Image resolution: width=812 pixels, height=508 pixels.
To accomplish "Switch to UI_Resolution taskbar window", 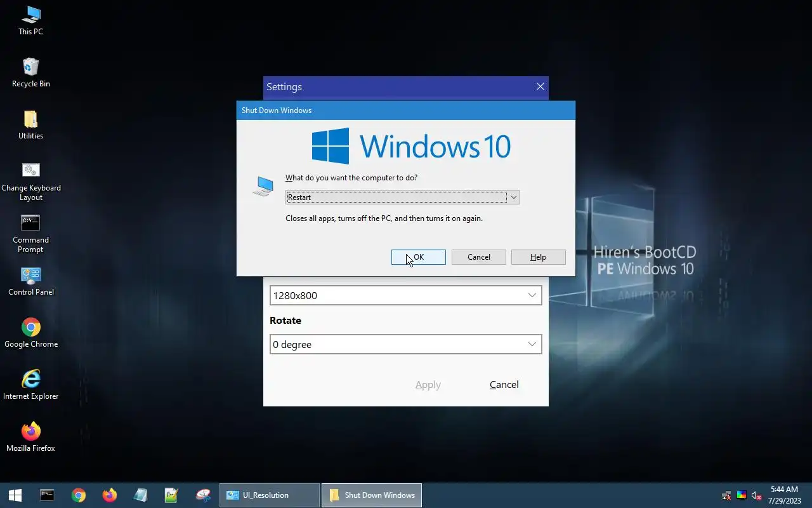I will [x=270, y=495].
